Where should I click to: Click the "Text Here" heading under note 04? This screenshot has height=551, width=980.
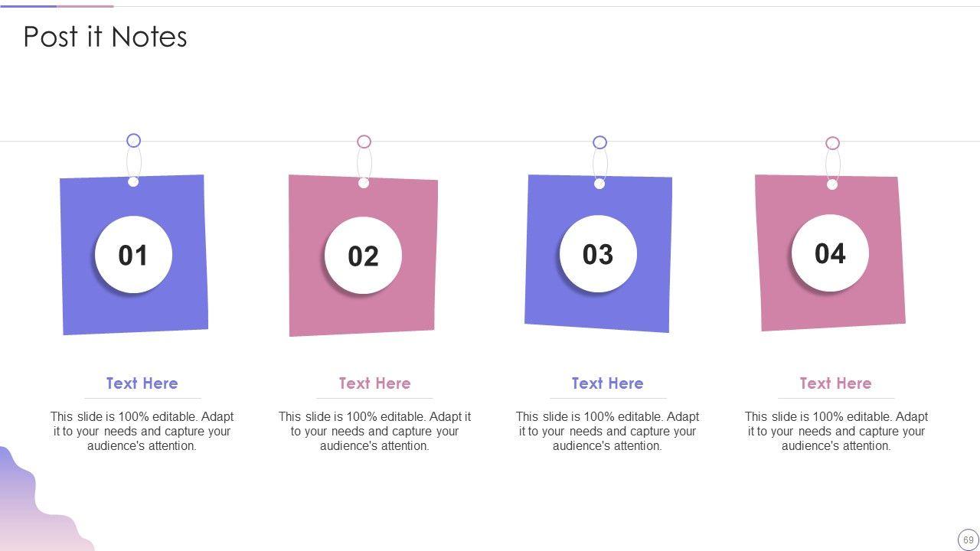click(835, 383)
